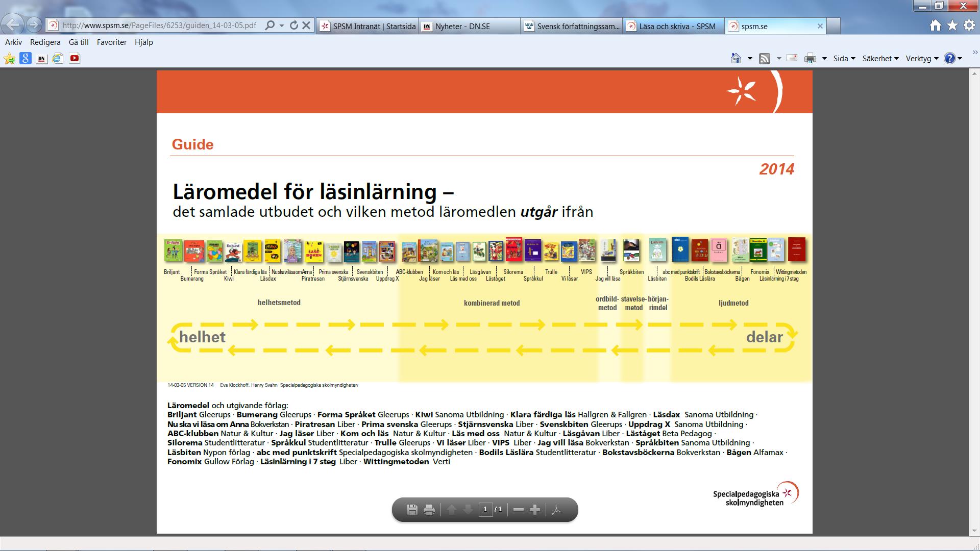Expand the RSS feeds dropdown arrow

point(779,59)
